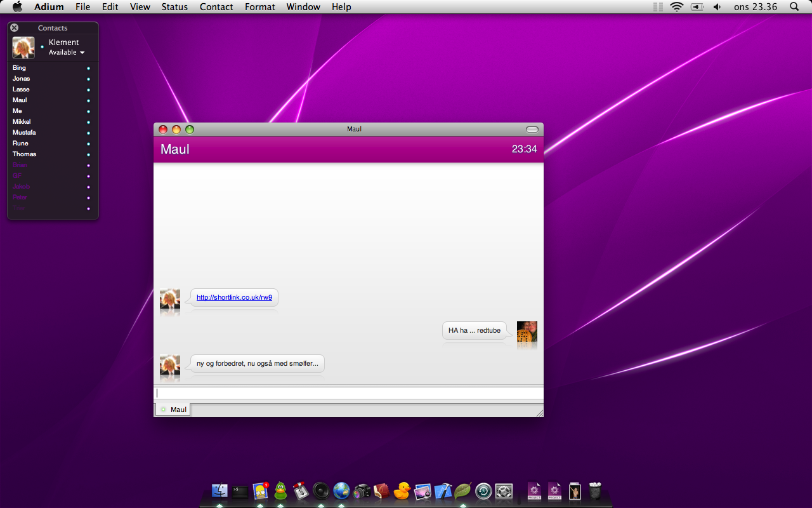Open the View menu
The image size is (812, 508).
pos(140,7)
